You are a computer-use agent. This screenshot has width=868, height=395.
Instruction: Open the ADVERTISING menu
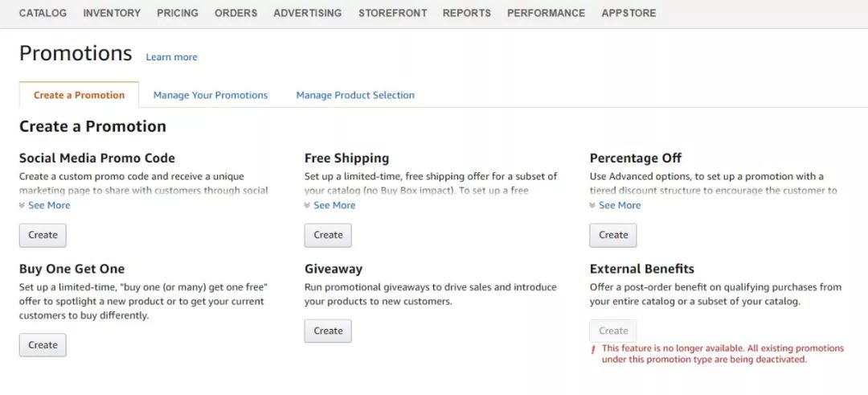coord(307,13)
